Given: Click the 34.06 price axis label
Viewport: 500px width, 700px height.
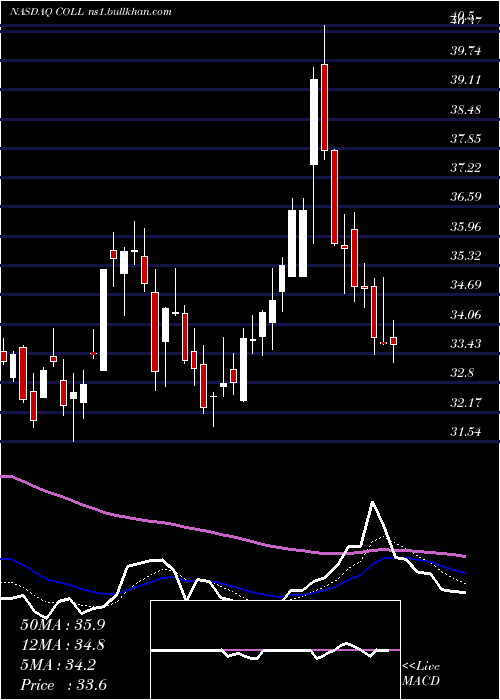Looking at the screenshot, I should [x=466, y=315].
